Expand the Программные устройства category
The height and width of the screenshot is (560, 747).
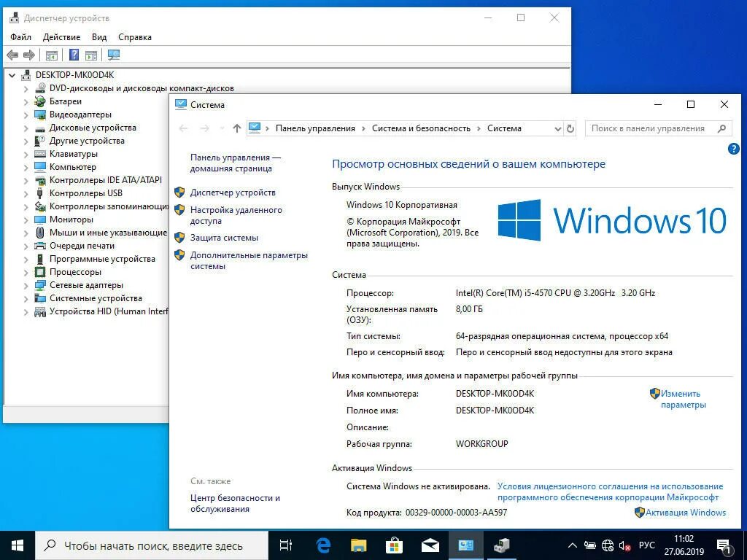[26, 259]
